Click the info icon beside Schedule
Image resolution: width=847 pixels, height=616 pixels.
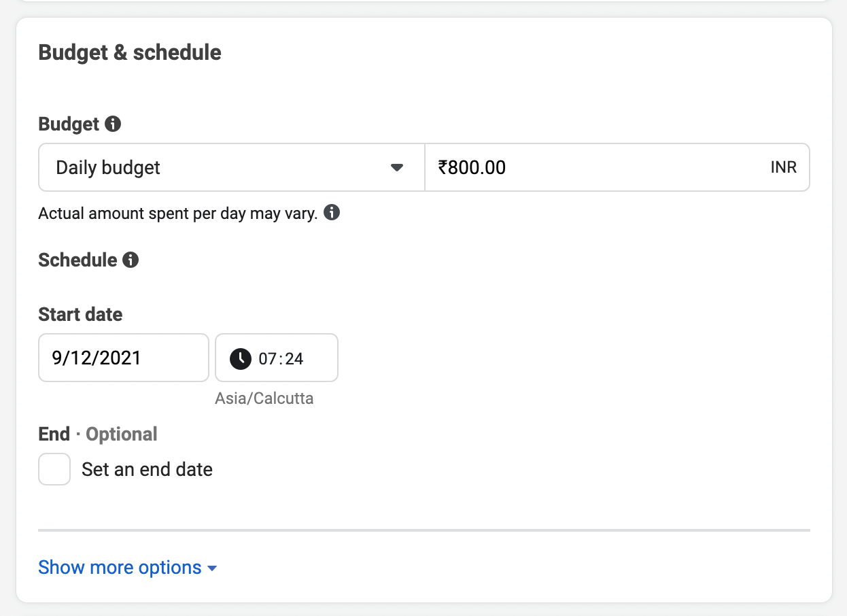point(131,260)
